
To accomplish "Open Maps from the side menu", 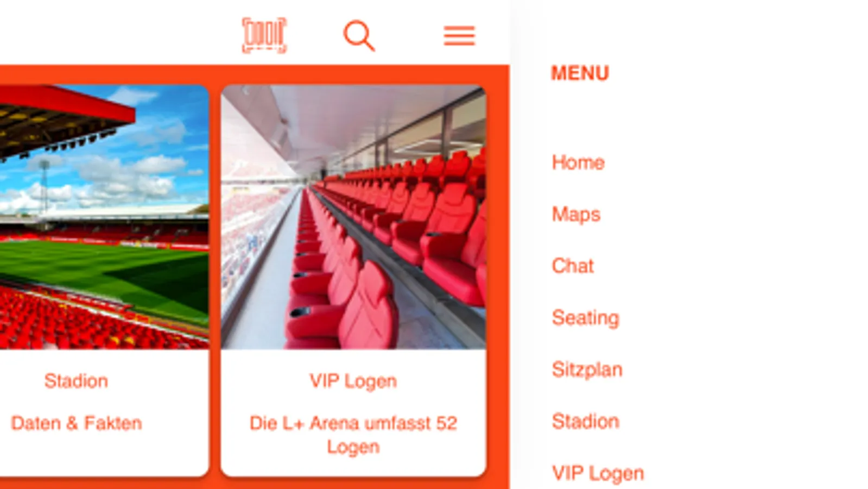I will coord(576,215).
